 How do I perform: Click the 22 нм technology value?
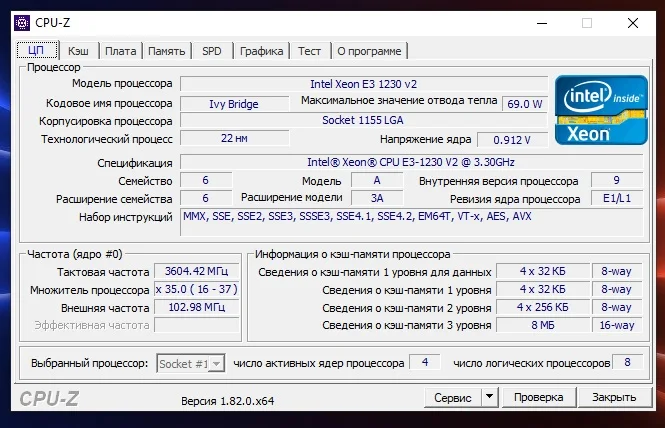(234, 138)
